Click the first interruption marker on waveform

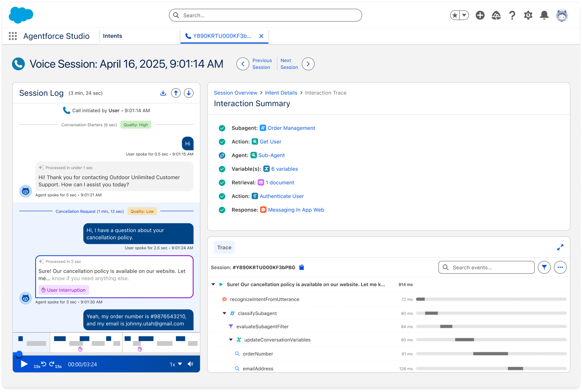pyautogui.click(x=80, y=349)
